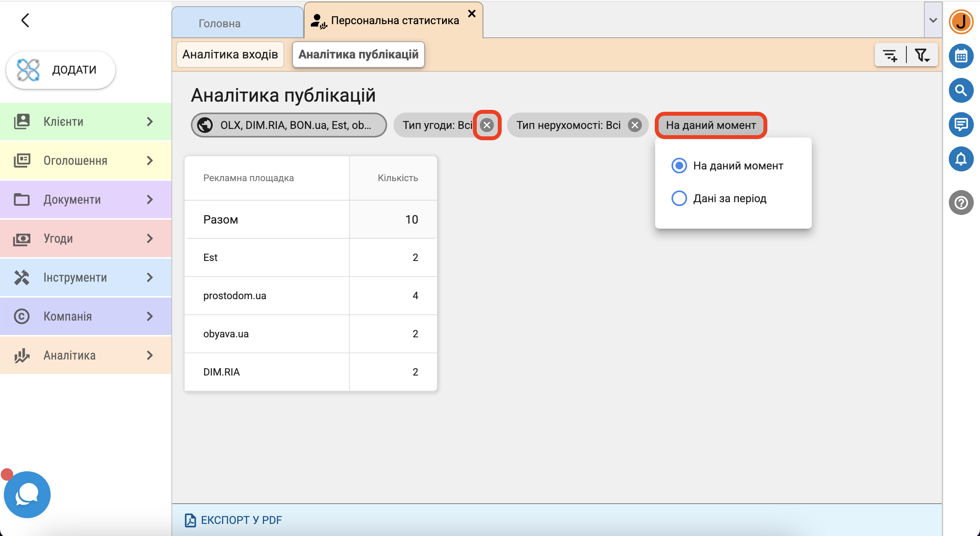Open the messages chat icon
This screenshot has width=980, height=536.
(961, 125)
